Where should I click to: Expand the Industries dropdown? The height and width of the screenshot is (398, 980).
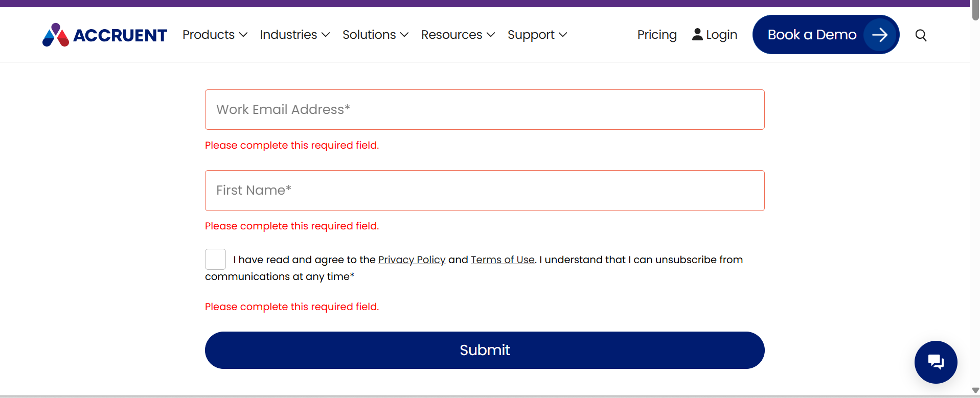294,35
